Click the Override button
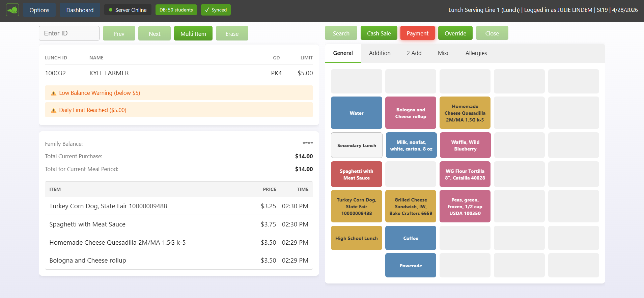This screenshot has height=298, width=644. [x=455, y=33]
